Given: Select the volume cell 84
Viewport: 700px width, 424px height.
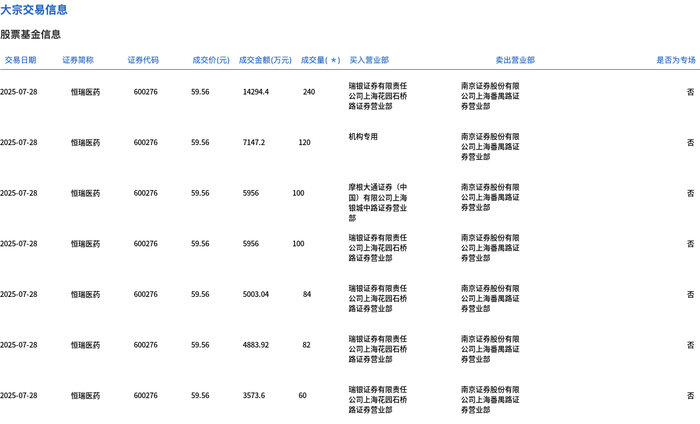Looking at the screenshot, I should pyautogui.click(x=307, y=294).
